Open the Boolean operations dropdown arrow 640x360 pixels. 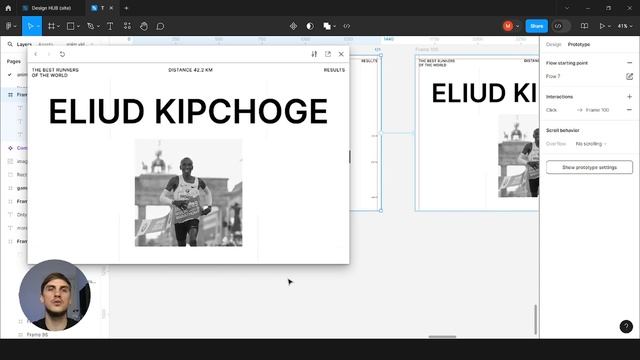point(335,27)
